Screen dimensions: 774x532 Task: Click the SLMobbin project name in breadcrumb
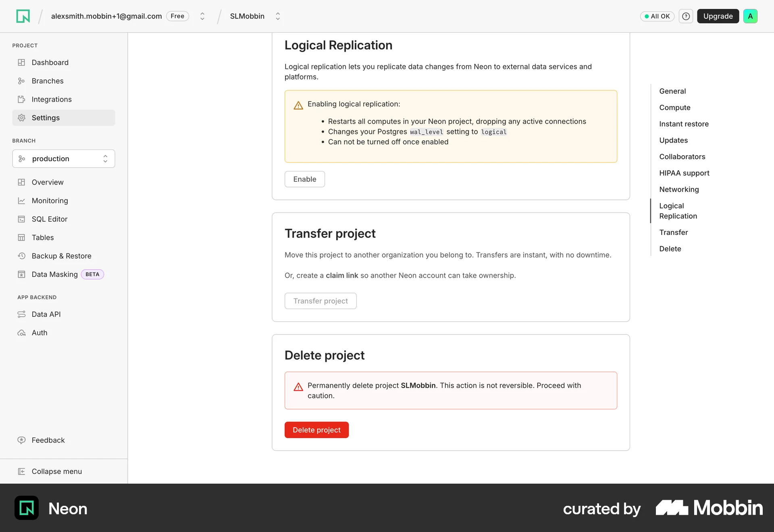pyautogui.click(x=247, y=16)
